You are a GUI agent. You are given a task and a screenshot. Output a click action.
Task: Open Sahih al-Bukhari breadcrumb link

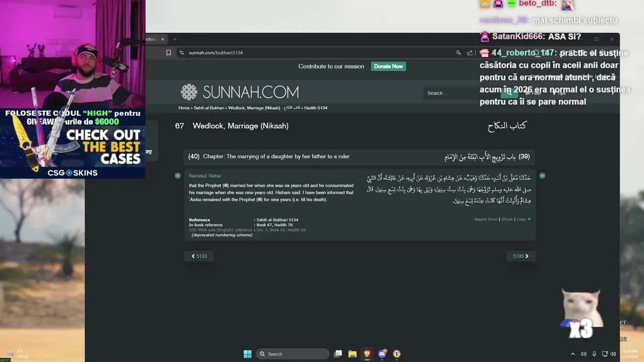(209, 108)
